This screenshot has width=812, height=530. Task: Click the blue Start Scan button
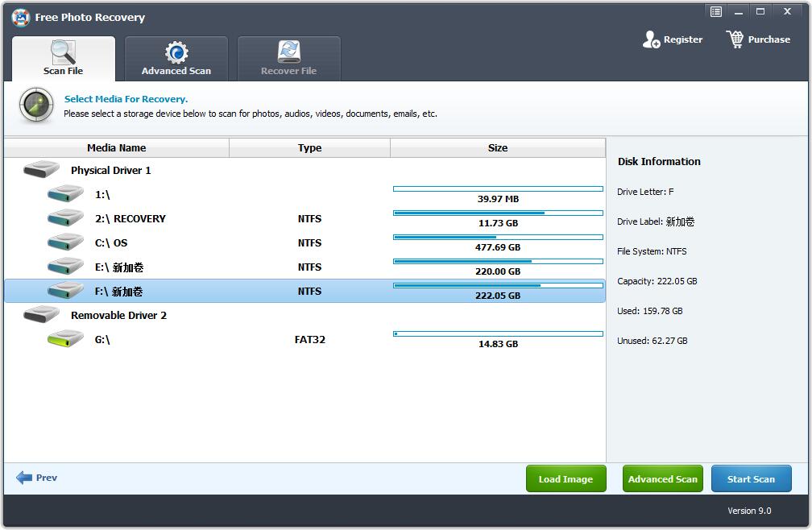752,478
